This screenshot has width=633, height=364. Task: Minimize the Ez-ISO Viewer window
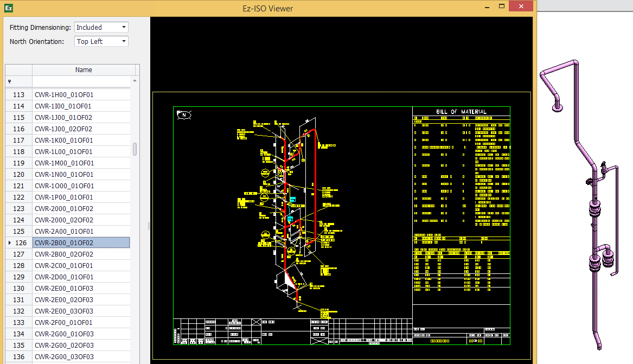tap(487, 7)
